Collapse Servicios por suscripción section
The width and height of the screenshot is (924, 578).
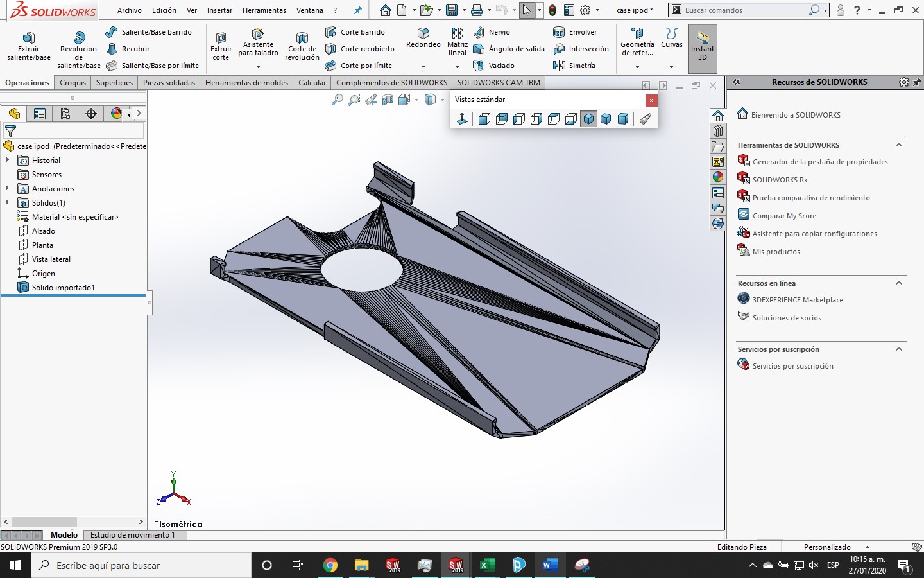tap(899, 349)
